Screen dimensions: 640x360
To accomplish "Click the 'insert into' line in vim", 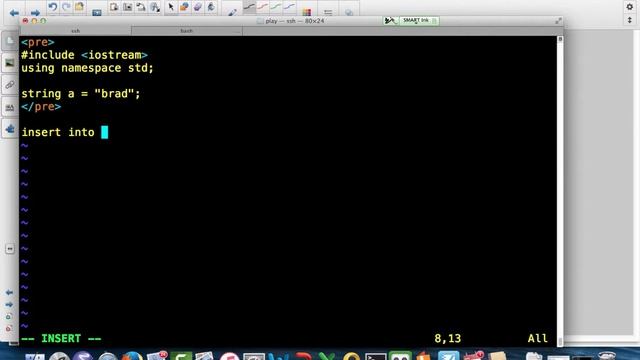I will (58, 132).
